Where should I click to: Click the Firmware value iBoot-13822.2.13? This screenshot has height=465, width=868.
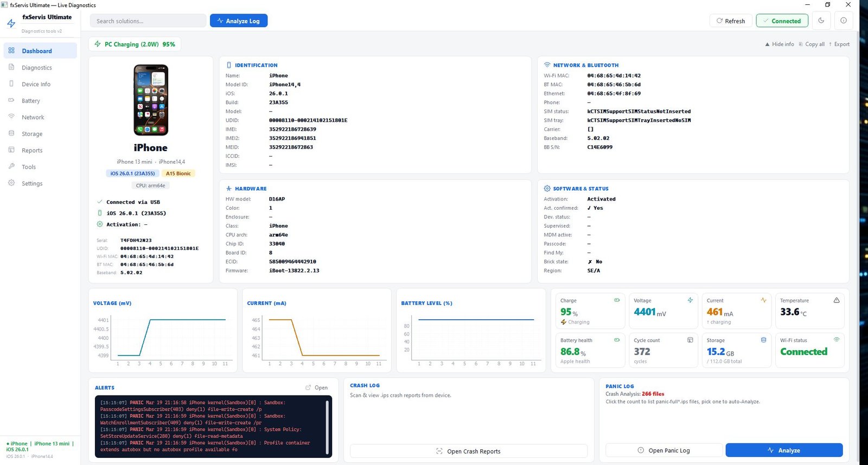(x=294, y=270)
